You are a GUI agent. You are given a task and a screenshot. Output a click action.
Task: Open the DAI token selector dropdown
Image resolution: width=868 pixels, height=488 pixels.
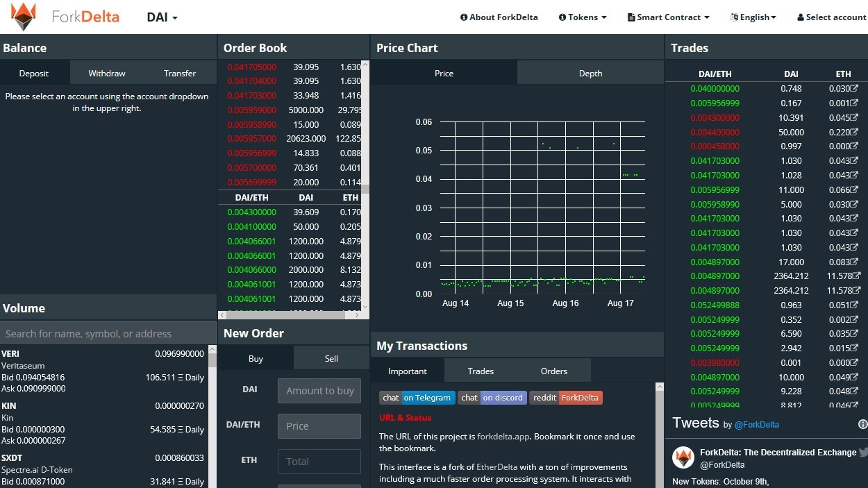[x=162, y=17]
